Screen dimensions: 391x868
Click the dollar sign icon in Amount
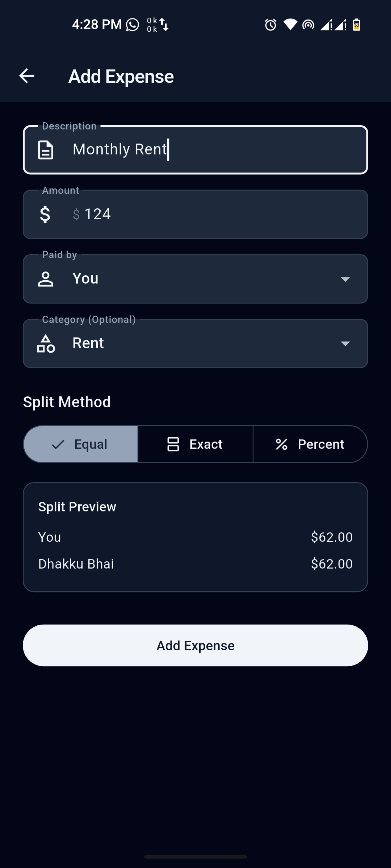[45, 214]
